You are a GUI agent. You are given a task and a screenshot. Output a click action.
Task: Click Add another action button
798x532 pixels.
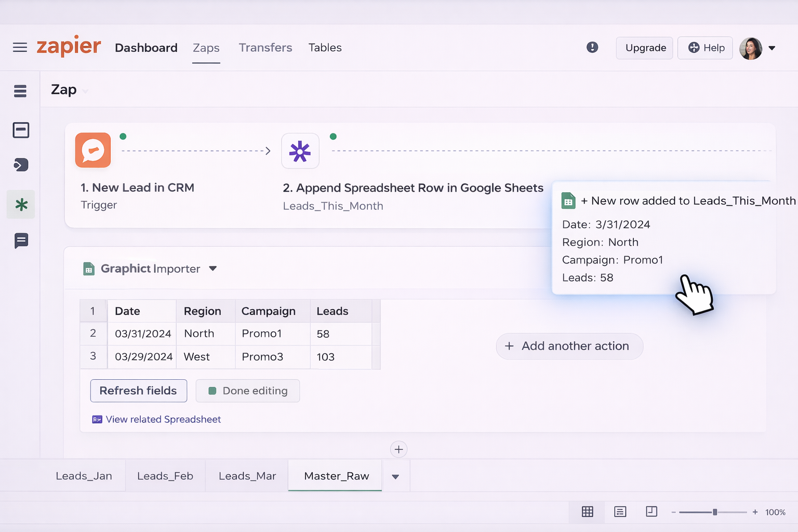coord(570,346)
